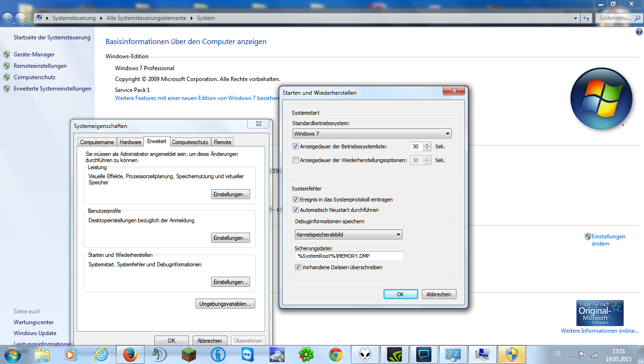This screenshot has width=644, height=364.
Task: Select the Erweitert tab
Action: pyautogui.click(x=157, y=141)
